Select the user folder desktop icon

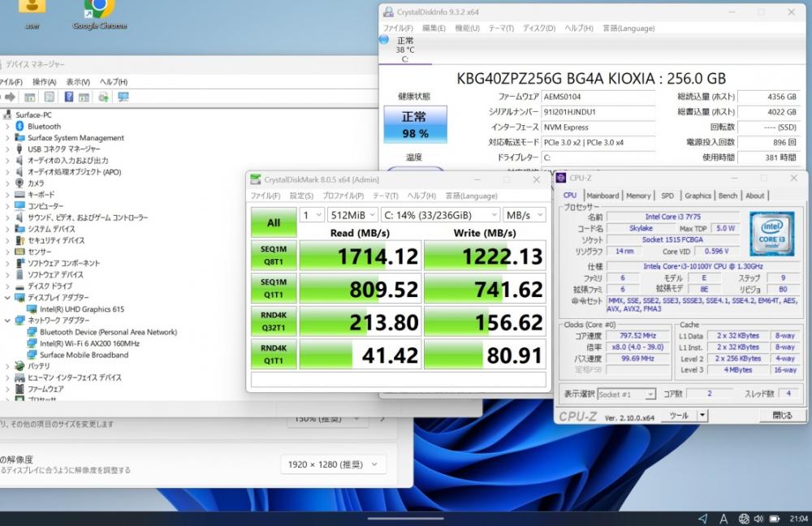click(32, 15)
